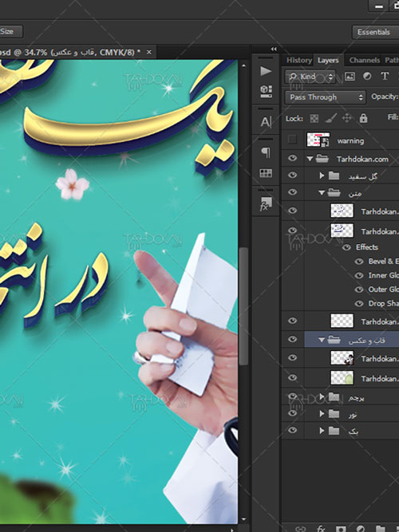The height and width of the screenshot is (532, 399).
Task: Switch to the History tab
Action: (298, 61)
